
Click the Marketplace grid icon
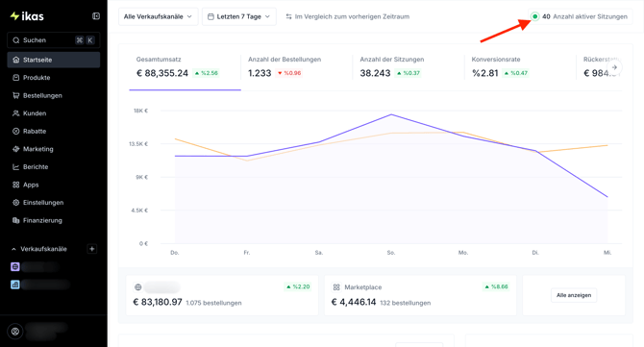(x=336, y=287)
